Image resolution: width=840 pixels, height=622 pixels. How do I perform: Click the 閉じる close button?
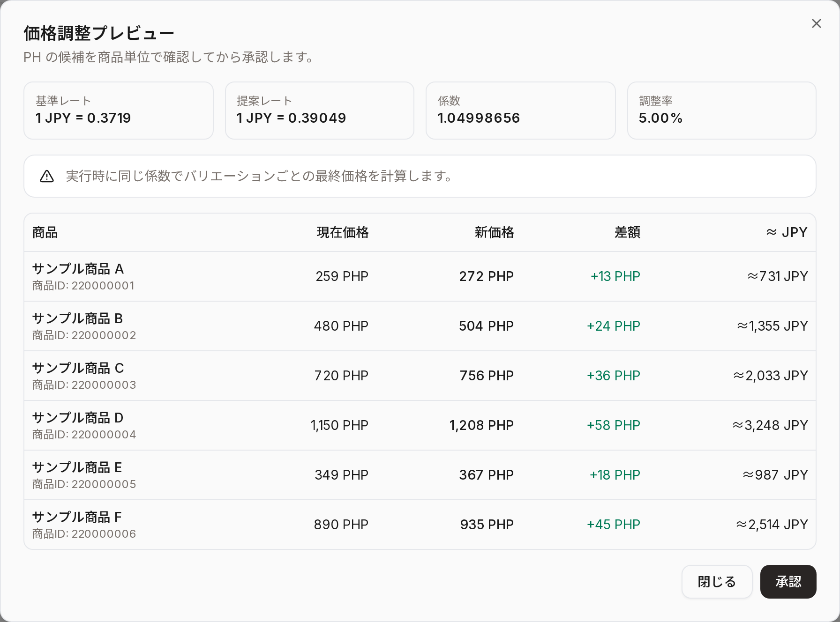(717, 581)
